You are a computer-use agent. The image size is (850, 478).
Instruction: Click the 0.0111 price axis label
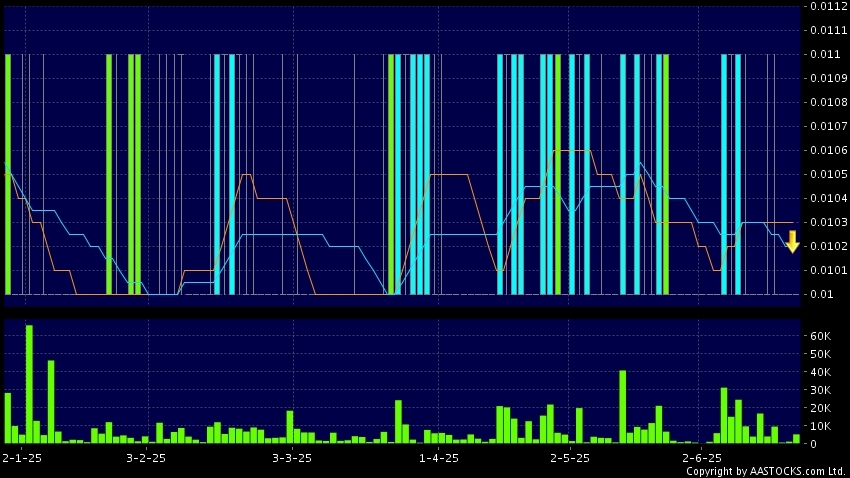click(x=829, y=30)
